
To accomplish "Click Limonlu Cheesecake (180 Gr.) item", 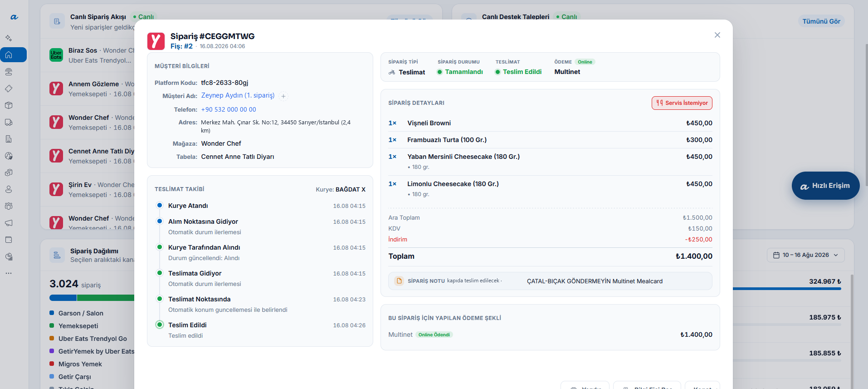I will tap(550, 188).
